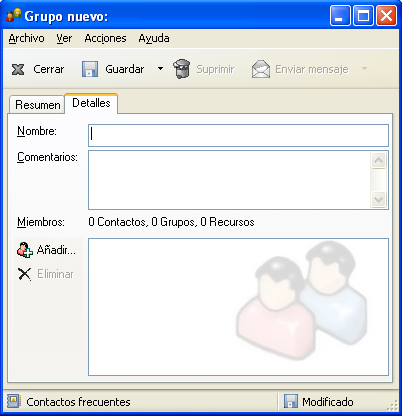The width and height of the screenshot is (402, 416).
Task: Click the Comentarios scroll down arrow
Action: pos(378,200)
